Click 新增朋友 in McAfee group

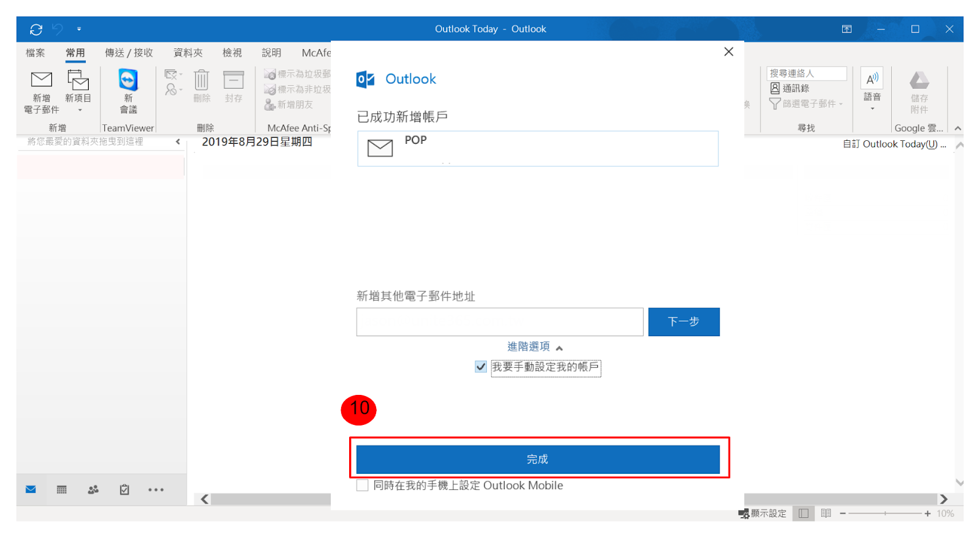[288, 105]
